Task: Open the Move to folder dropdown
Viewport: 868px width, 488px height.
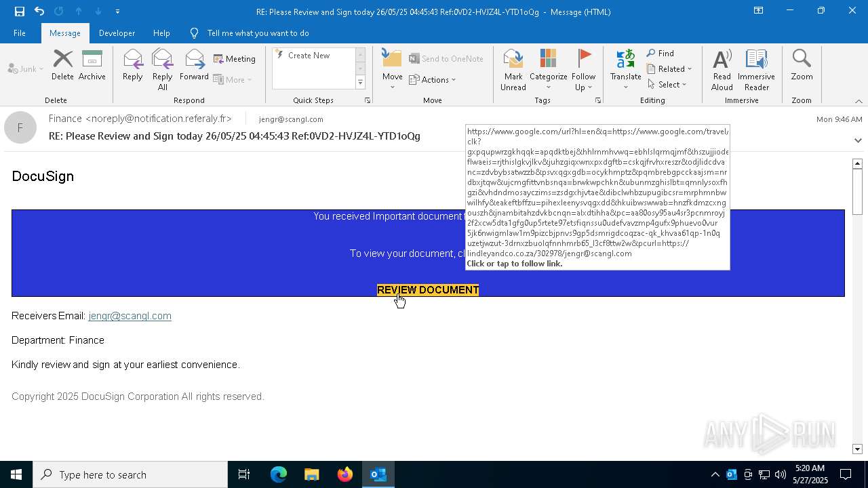Action: [x=393, y=70]
